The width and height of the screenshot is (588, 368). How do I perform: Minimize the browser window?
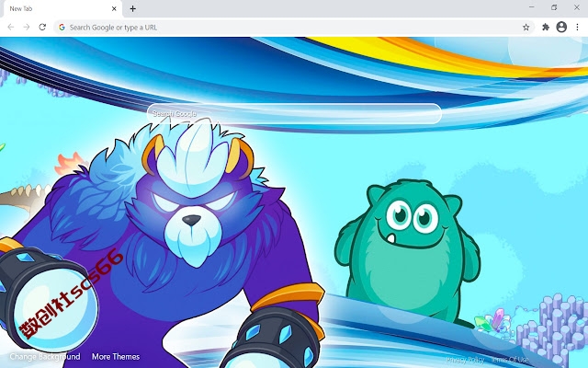tap(531, 7)
